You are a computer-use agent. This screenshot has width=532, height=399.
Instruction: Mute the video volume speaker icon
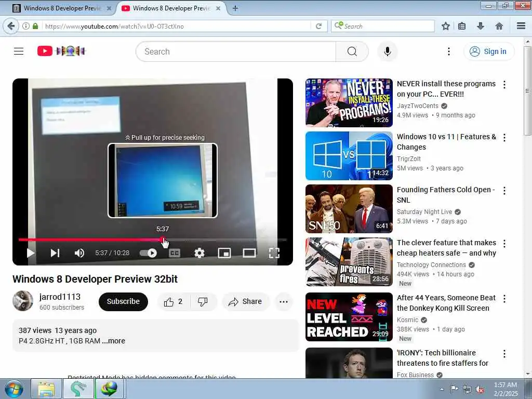click(x=79, y=253)
